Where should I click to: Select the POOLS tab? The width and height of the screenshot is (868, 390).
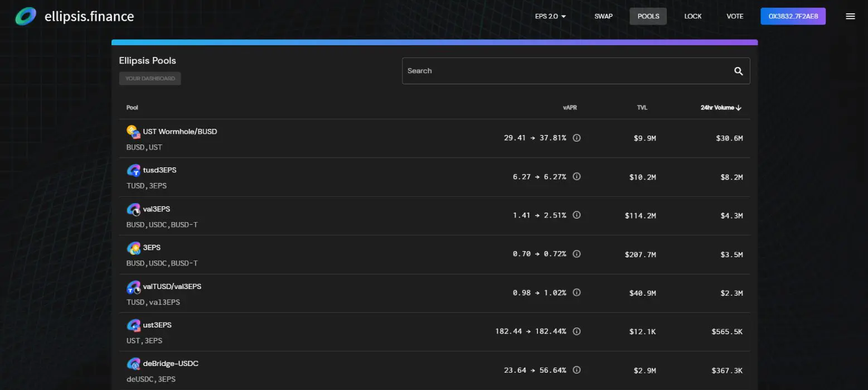[x=648, y=16]
